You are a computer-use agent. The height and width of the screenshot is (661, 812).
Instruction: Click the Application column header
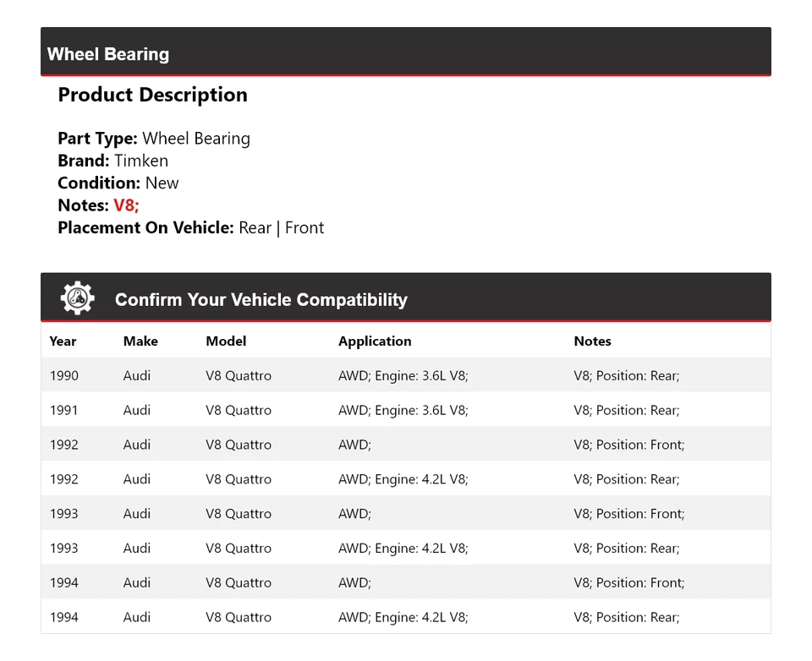(x=375, y=341)
